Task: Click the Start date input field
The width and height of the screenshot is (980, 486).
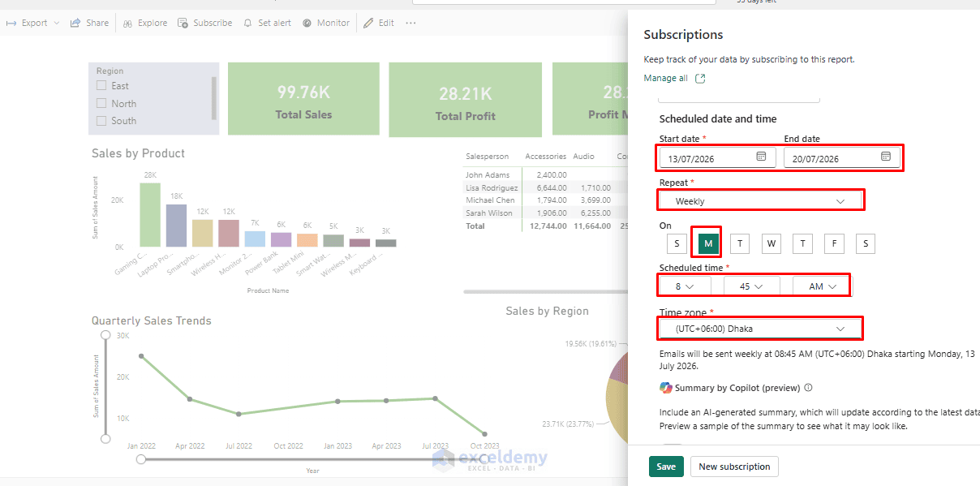Action: 717,157
